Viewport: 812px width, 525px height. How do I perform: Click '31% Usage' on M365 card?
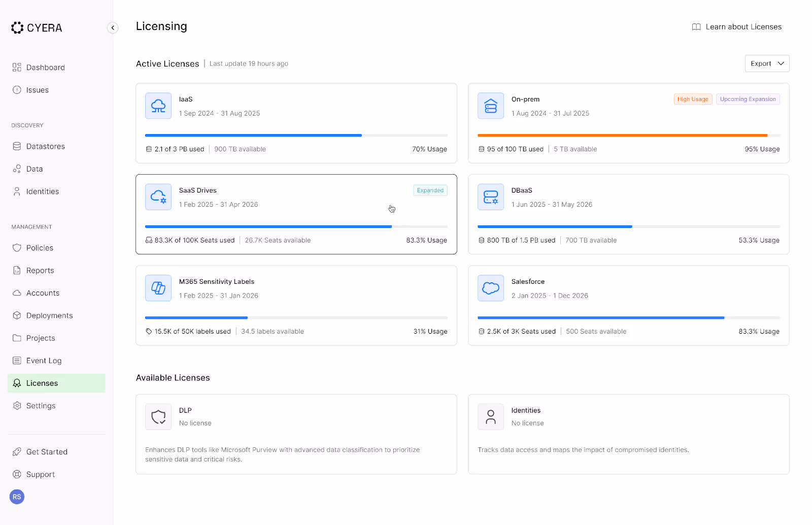(x=430, y=332)
